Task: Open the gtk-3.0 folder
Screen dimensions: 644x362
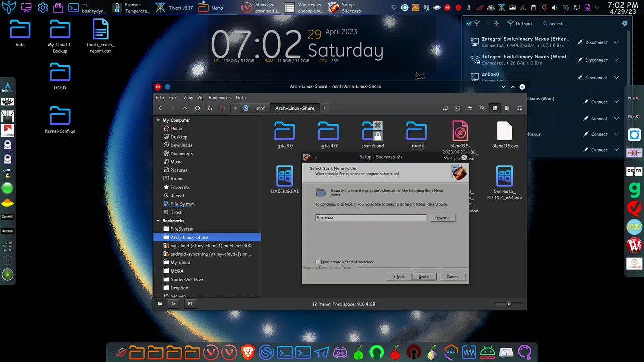Action: click(x=285, y=134)
